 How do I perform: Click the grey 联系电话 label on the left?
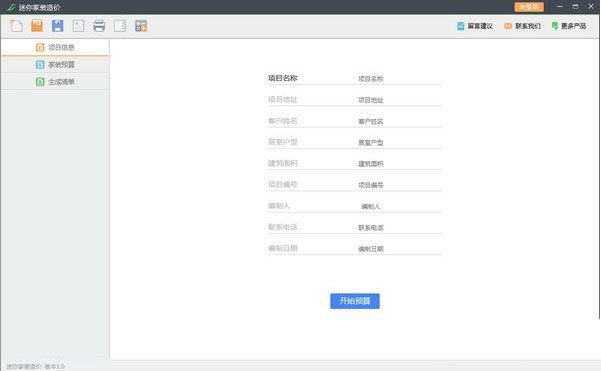click(x=282, y=227)
